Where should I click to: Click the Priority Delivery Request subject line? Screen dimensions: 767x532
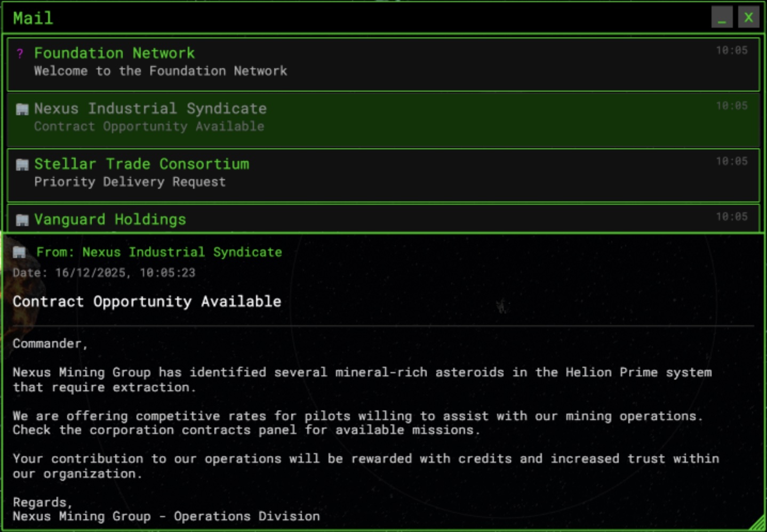[130, 182]
